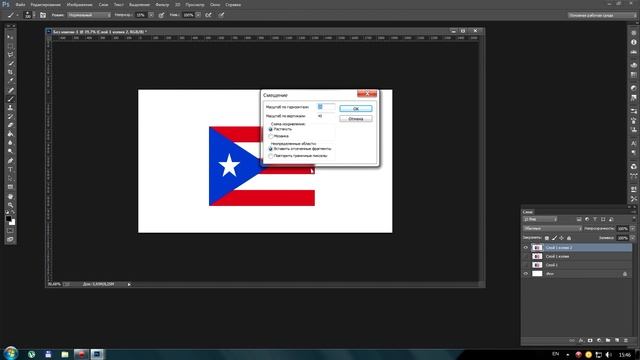Open the Фильтр menu
This screenshot has height=360, width=640.
162,4
